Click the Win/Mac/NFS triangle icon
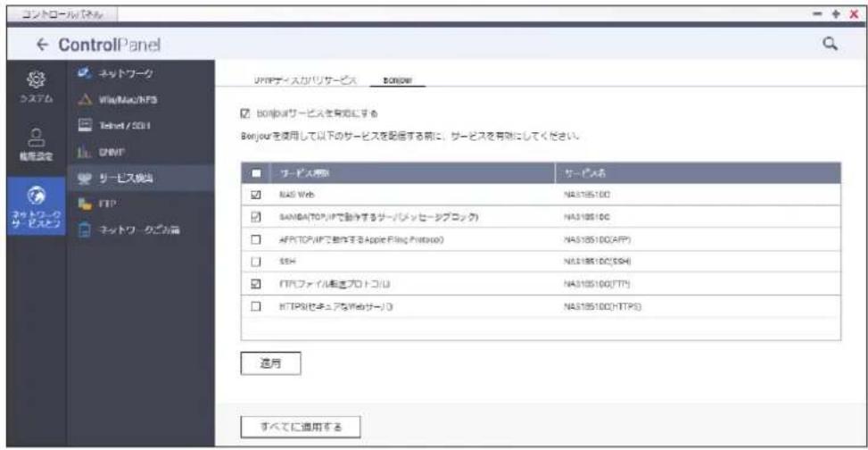Screen dimensions: 868x450 click(84, 100)
